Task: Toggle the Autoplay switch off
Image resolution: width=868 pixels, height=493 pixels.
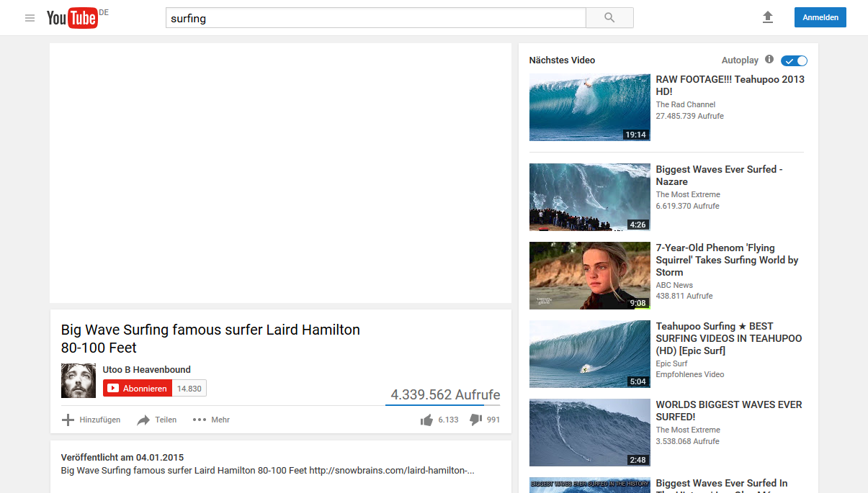Action: click(x=794, y=60)
